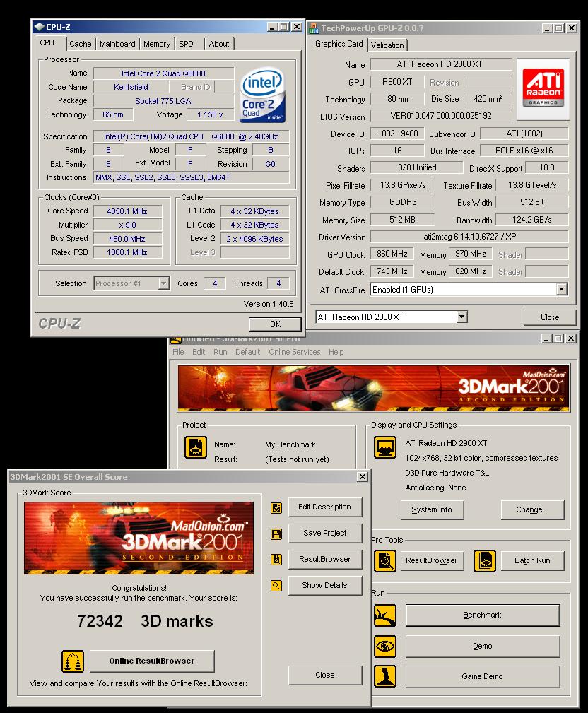Click the GPU-Z title bar app icon

click(x=314, y=28)
